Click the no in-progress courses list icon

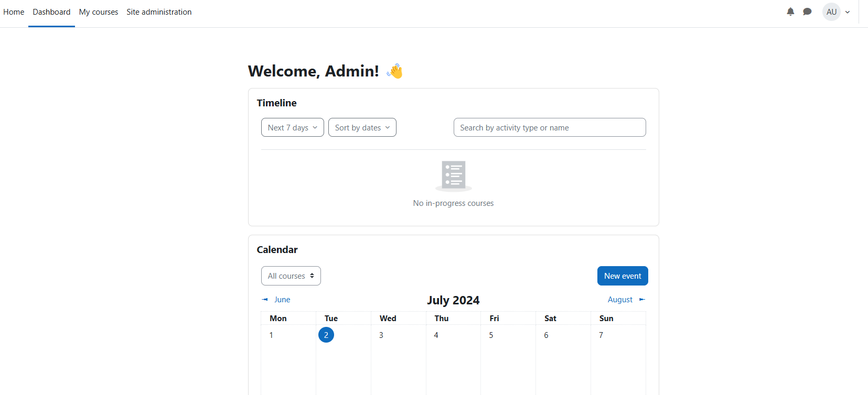click(454, 176)
